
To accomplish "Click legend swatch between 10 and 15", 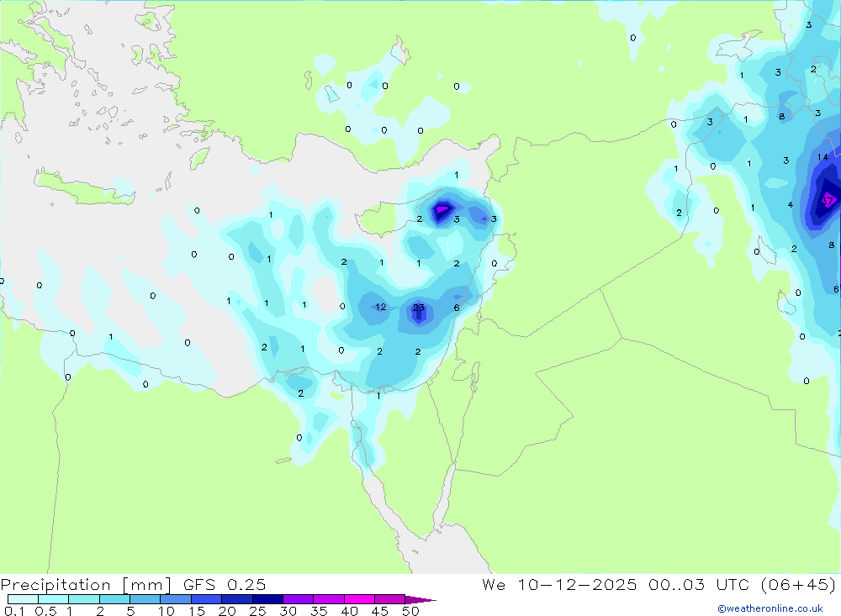I will [176, 599].
